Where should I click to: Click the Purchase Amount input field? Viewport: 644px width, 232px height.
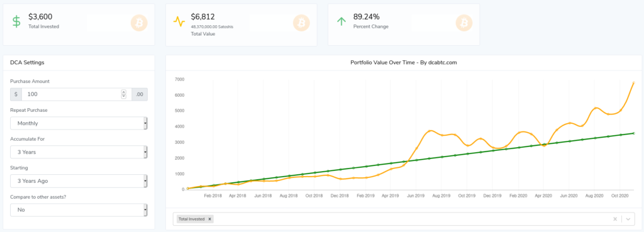point(76,94)
